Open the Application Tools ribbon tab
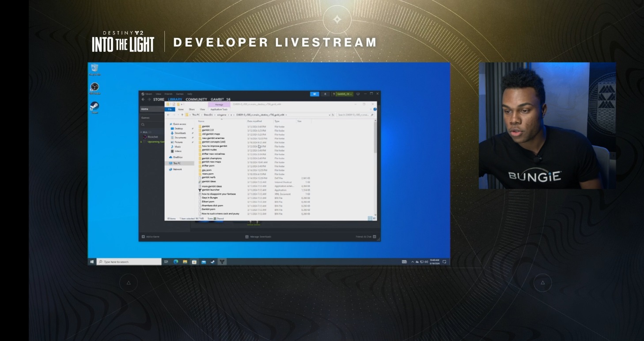Image resolution: width=644 pixels, height=341 pixels. pyautogui.click(x=219, y=109)
